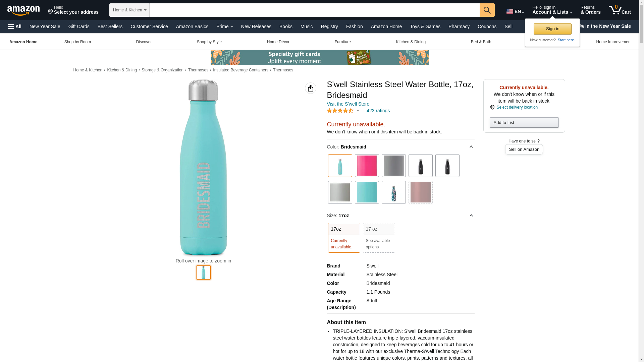Open the Best Sellers menu item
The height and width of the screenshot is (362, 644).
coord(110,26)
